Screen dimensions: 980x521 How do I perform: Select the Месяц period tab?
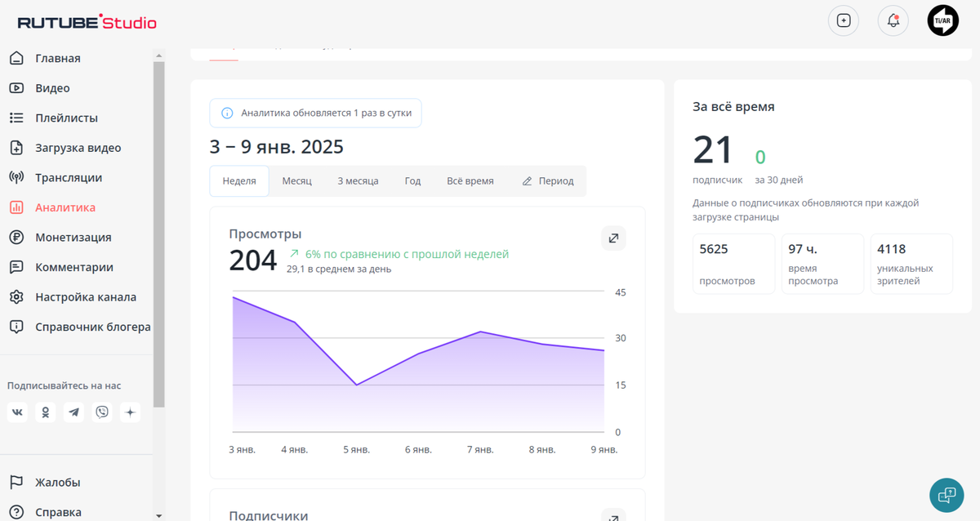297,181
